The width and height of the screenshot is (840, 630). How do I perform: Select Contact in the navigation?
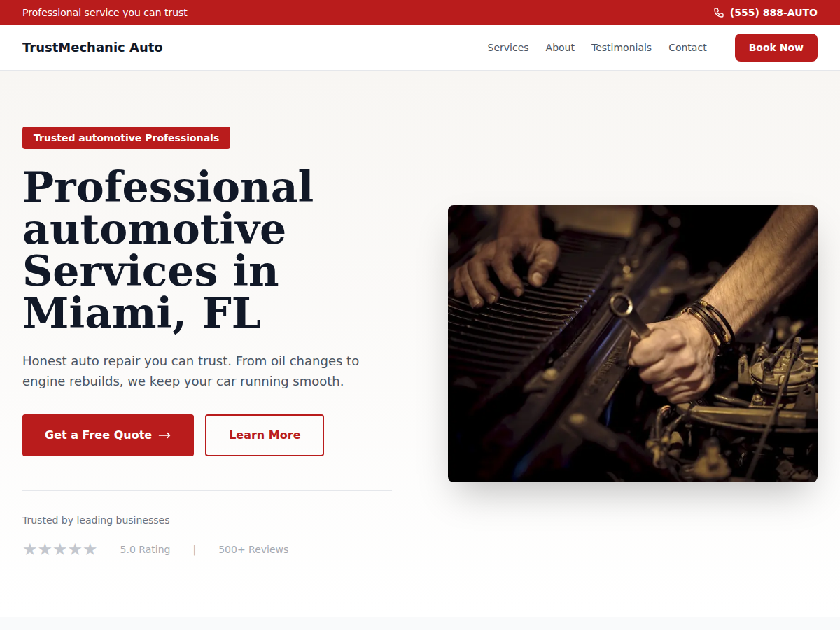coord(687,48)
